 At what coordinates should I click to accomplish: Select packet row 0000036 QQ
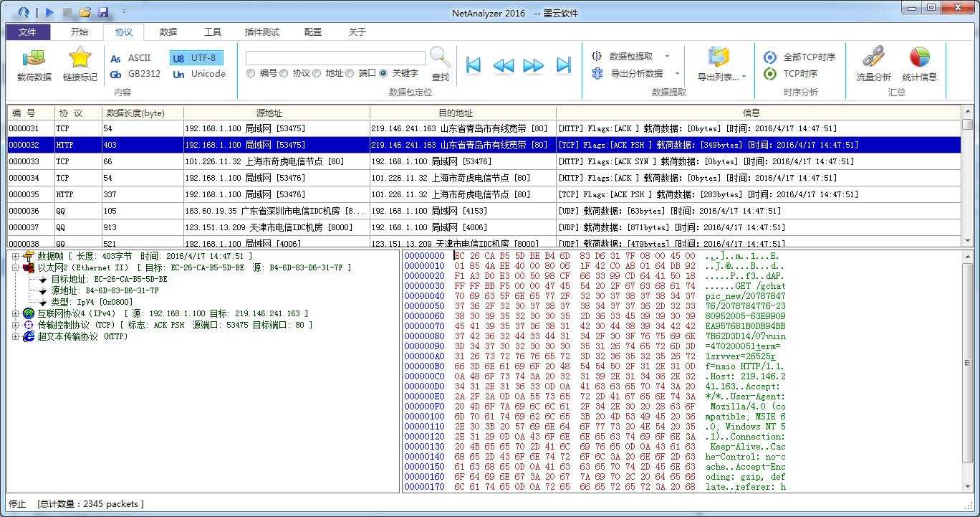click(484, 211)
